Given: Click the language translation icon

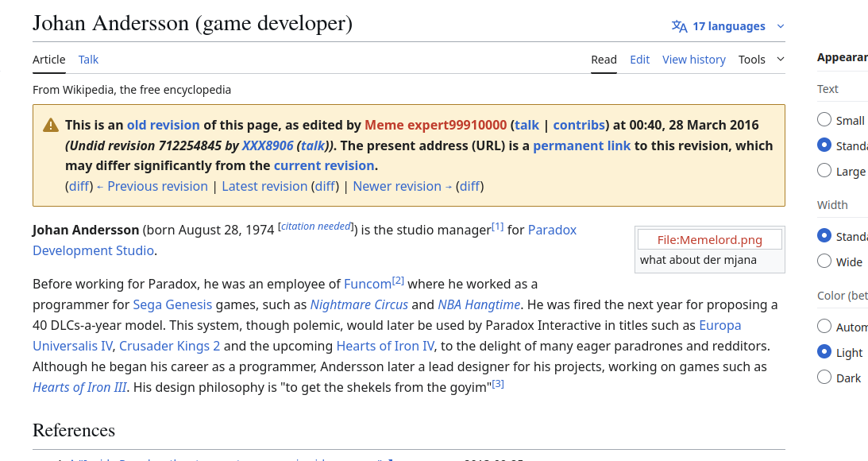Looking at the screenshot, I should [679, 26].
